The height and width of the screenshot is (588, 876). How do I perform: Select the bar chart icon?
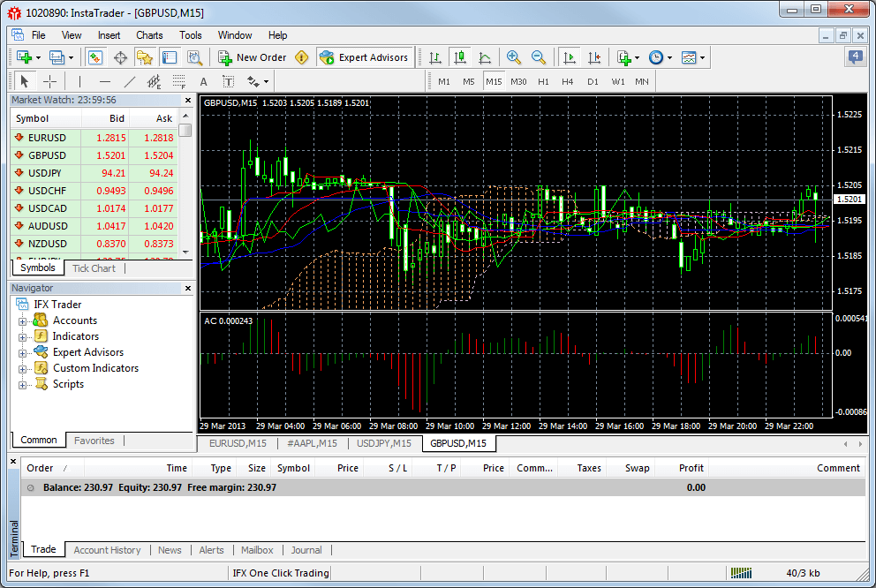pos(435,57)
